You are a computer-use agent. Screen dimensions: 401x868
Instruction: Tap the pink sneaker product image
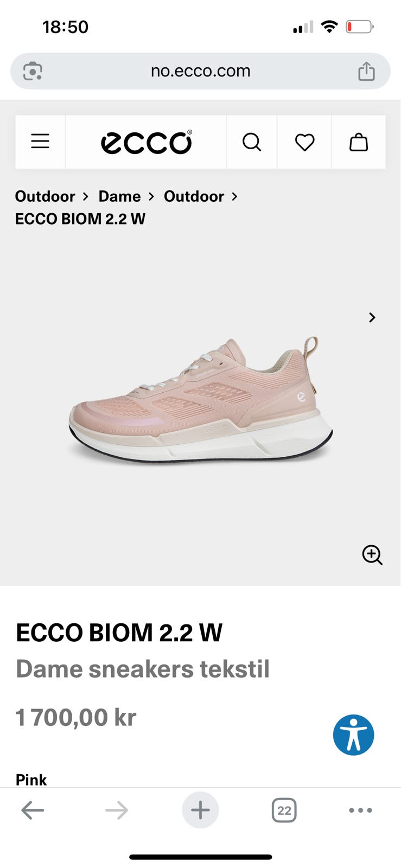point(201,399)
